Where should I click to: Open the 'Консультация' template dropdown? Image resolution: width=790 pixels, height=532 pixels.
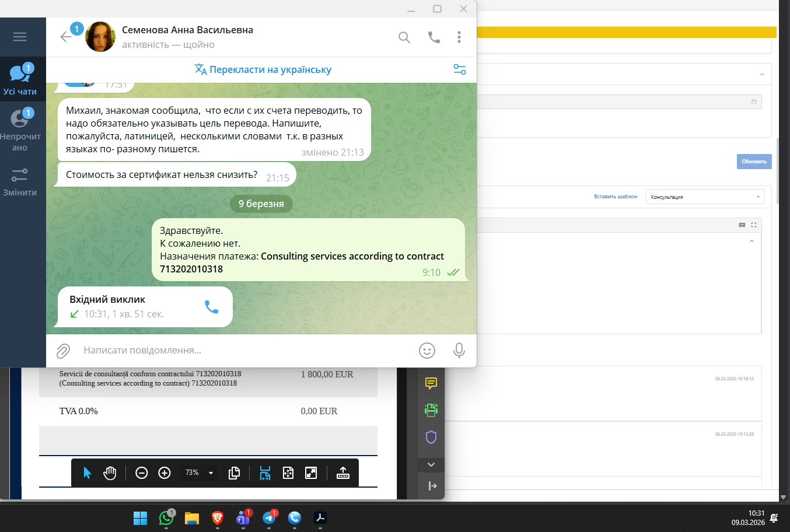[705, 197]
